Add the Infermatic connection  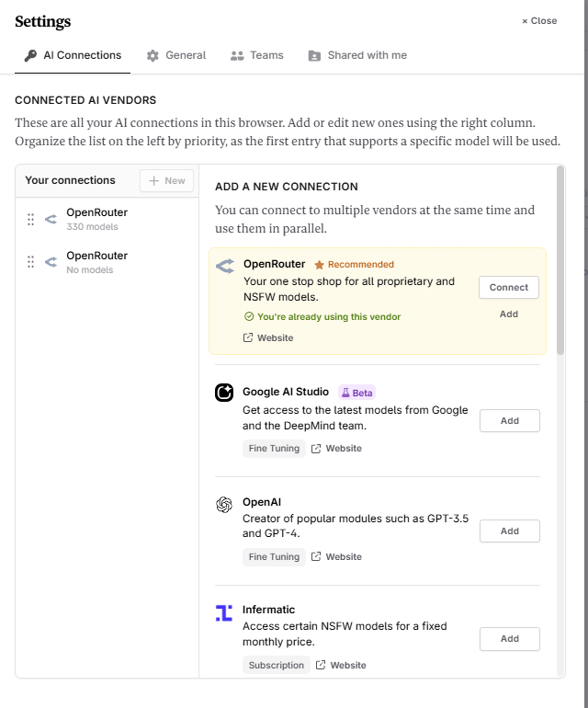coord(509,639)
